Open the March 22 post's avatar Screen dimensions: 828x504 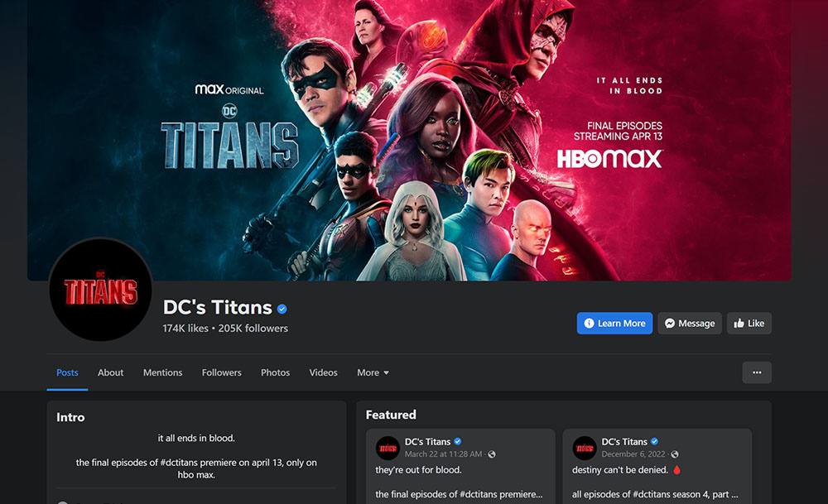(x=388, y=448)
